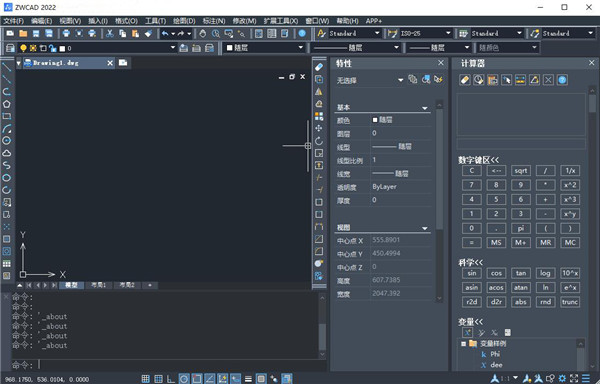Toggle the layer on/off lightbulb icon
The width and height of the screenshot is (600, 384).
click(23, 48)
